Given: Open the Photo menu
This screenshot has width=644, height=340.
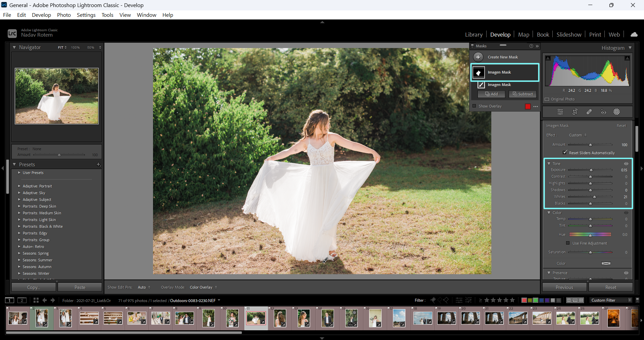Looking at the screenshot, I should coord(64,15).
